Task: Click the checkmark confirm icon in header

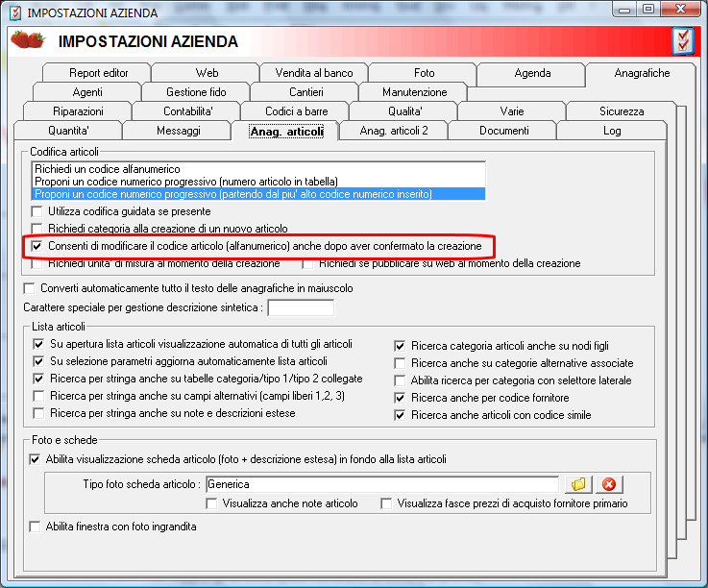Action: pos(683,41)
